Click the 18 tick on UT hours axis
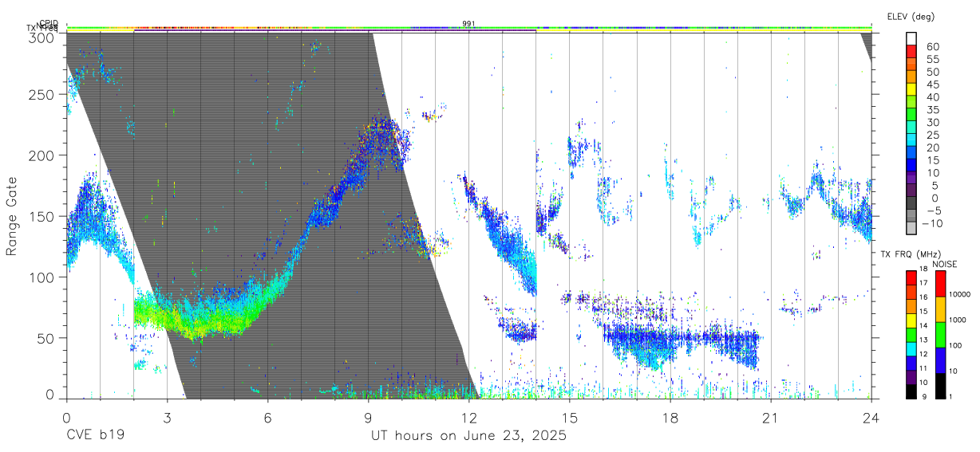The image size is (980, 452). pos(670,417)
